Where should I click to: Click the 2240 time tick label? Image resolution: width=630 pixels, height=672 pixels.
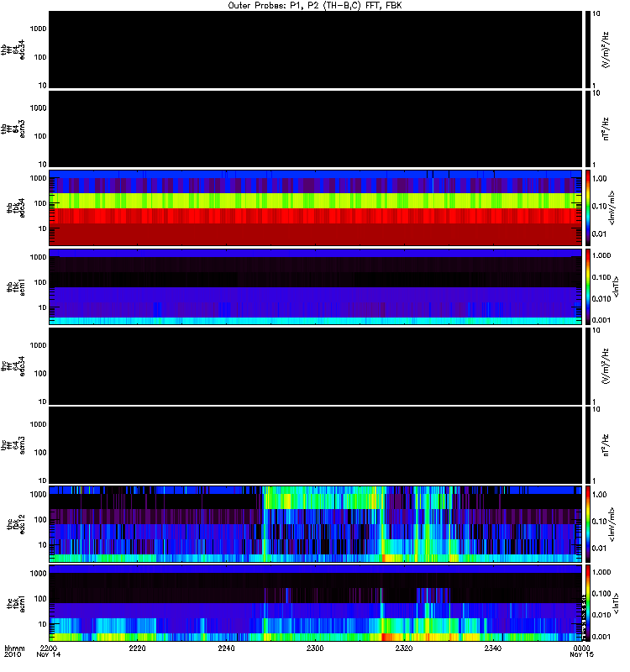pyautogui.click(x=226, y=648)
